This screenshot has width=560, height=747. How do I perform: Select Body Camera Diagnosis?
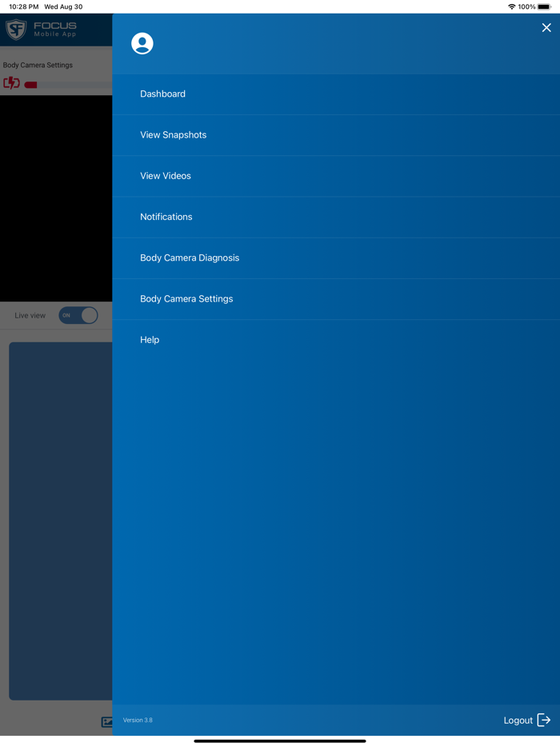click(336, 258)
